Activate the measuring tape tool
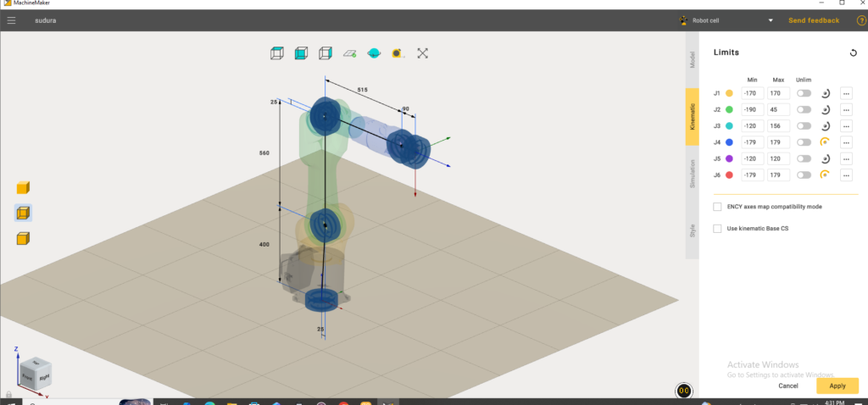The width and height of the screenshot is (868, 405). coord(398,53)
